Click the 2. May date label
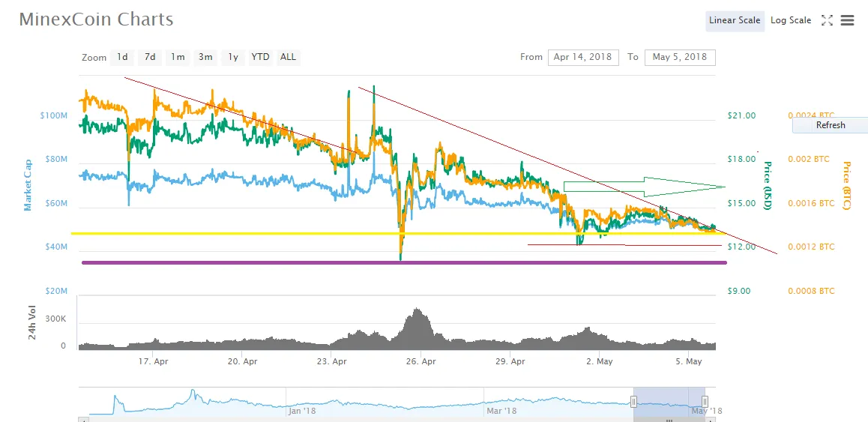Image resolution: width=868 pixels, height=422 pixels. 600,361
